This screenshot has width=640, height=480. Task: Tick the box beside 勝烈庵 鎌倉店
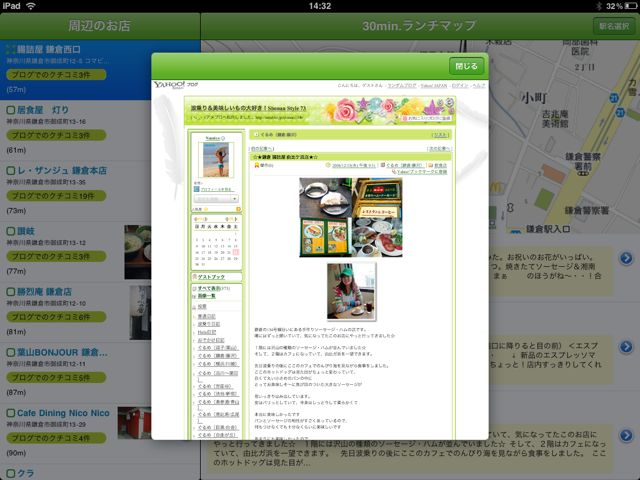click(11, 292)
